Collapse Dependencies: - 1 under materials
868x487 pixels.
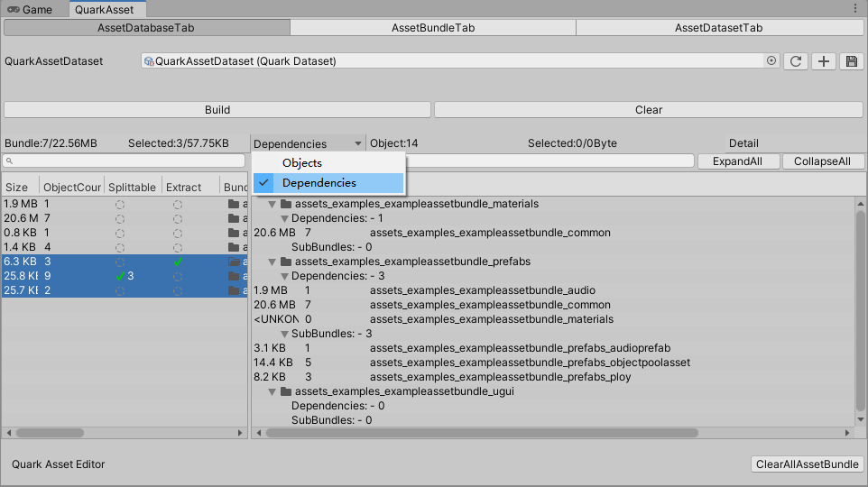(x=284, y=218)
